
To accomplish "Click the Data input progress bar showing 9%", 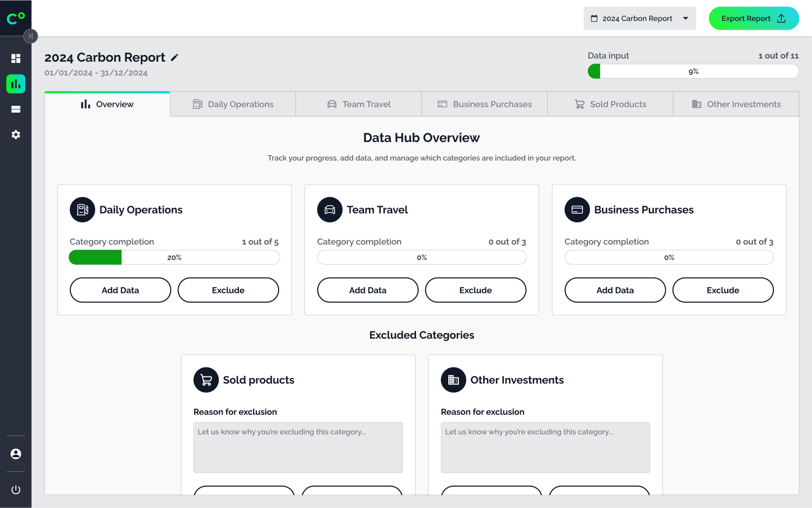I will pos(693,70).
